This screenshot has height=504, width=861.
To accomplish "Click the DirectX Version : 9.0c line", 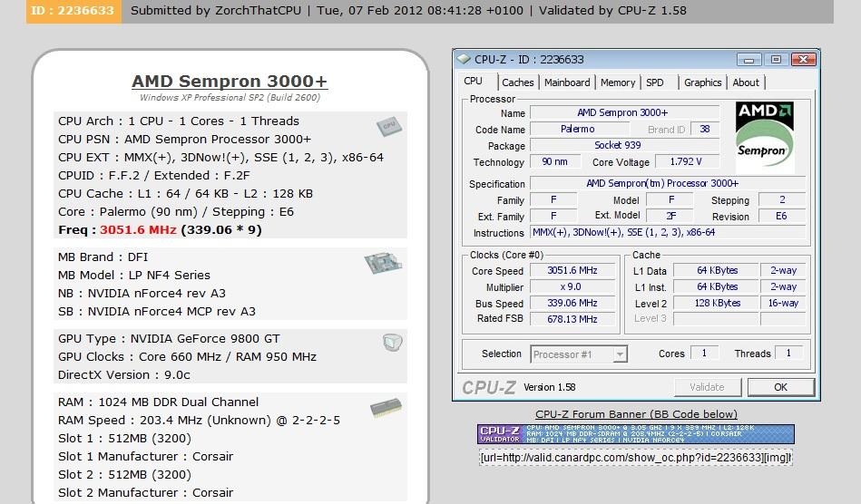I will coord(124,374).
